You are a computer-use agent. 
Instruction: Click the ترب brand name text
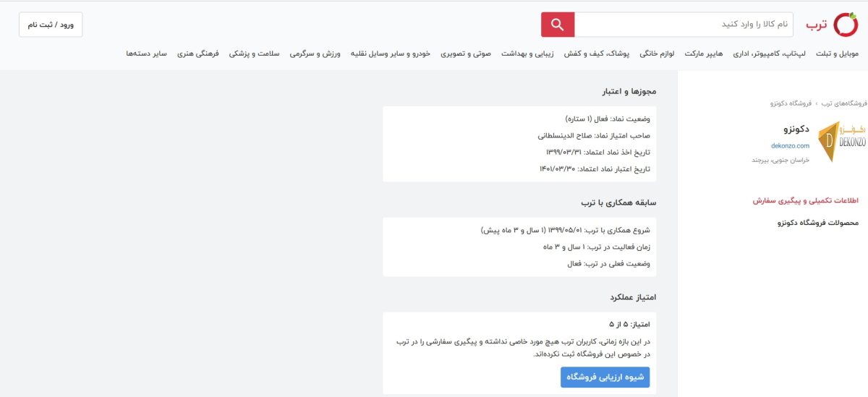pos(815,25)
